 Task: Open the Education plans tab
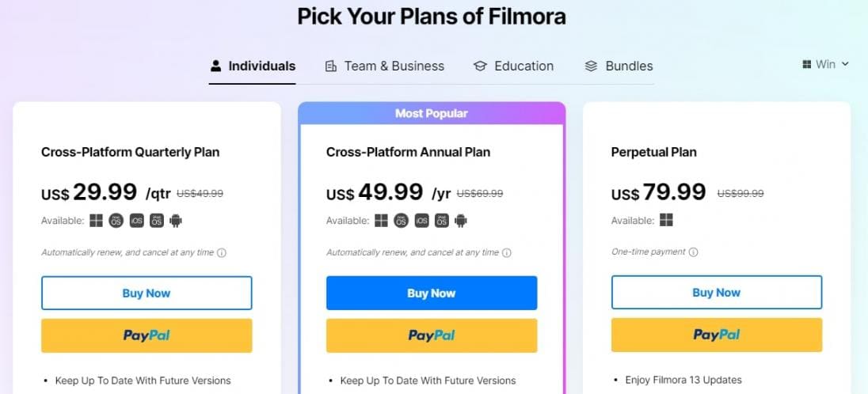pyautogui.click(x=513, y=66)
